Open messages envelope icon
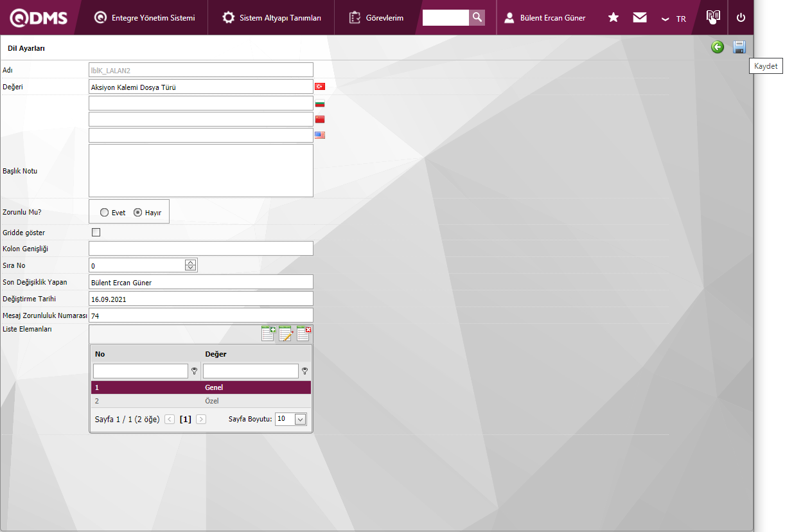This screenshot has height=532, width=785. pos(640,18)
